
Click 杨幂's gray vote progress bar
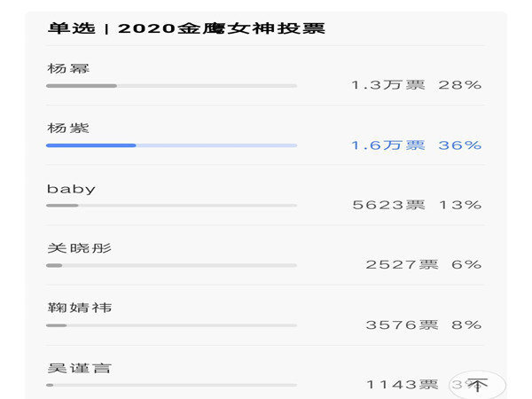tap(172, 86)
